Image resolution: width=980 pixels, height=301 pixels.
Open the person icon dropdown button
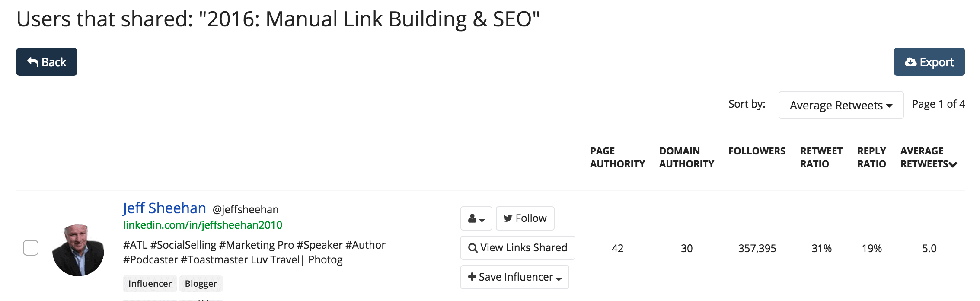476,218
